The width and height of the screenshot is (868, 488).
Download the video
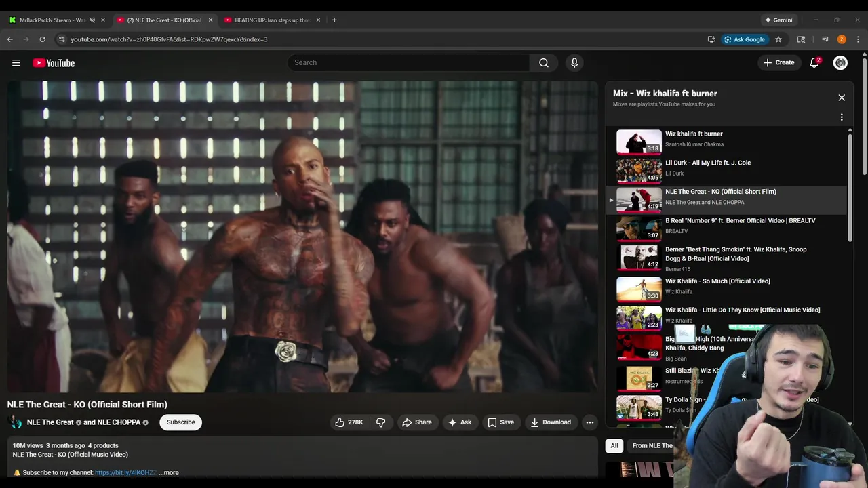pos(551,422)
